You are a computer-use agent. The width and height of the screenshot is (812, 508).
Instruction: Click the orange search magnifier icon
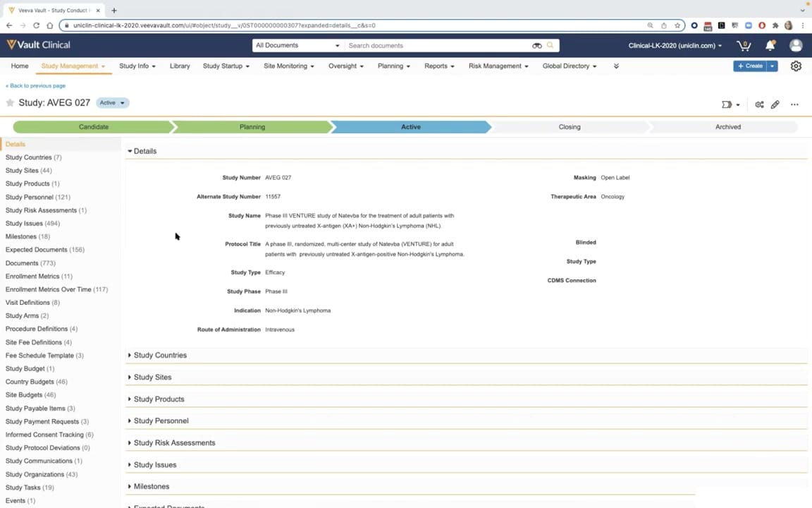[550, 46]
